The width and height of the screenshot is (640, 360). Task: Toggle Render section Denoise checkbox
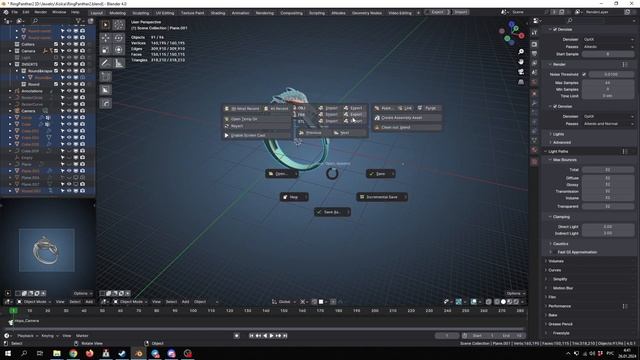tap(555, 107)
